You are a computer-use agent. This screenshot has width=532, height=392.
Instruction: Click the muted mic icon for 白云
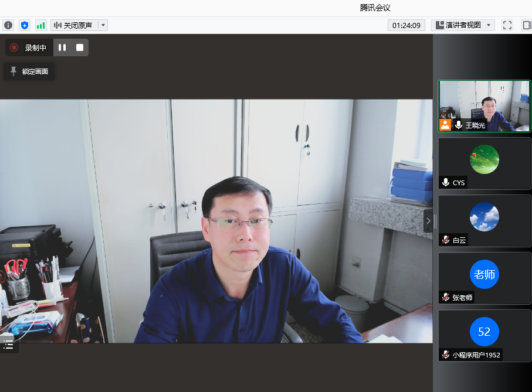(x=446, y=240)
